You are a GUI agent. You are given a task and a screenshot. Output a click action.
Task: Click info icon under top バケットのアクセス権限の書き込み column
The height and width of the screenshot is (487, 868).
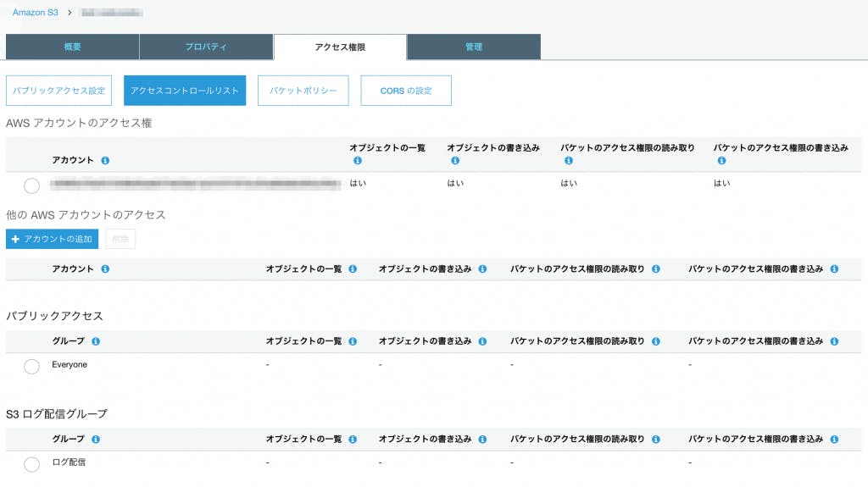point(721,160)
